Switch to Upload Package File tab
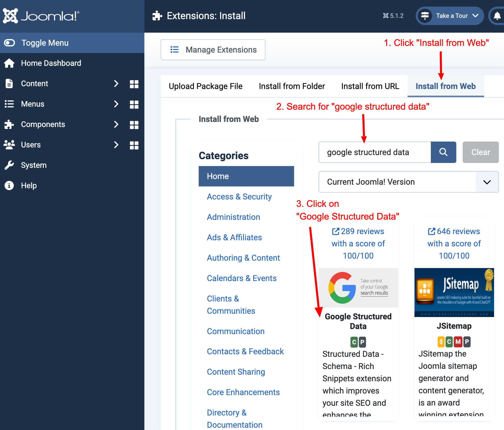 pyautogui.click(x=206, y=86)
